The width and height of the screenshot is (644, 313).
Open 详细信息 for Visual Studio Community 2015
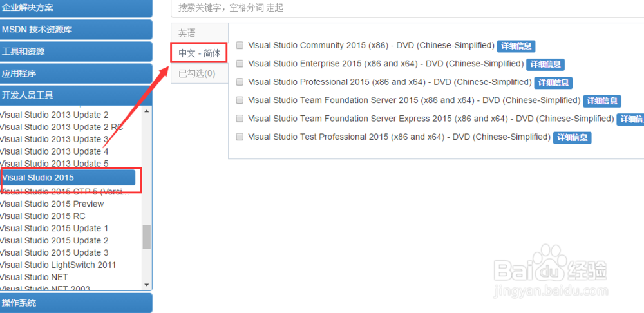point(516,46)
